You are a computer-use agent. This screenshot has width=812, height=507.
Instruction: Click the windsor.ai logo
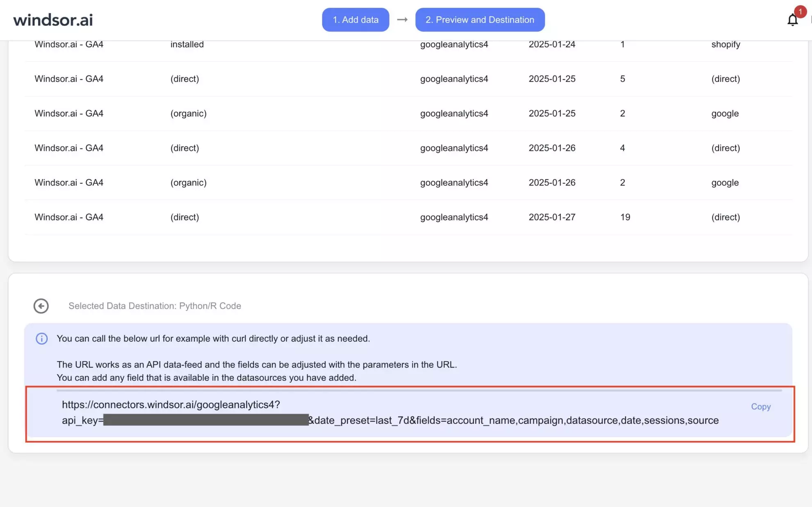[53, 20]
